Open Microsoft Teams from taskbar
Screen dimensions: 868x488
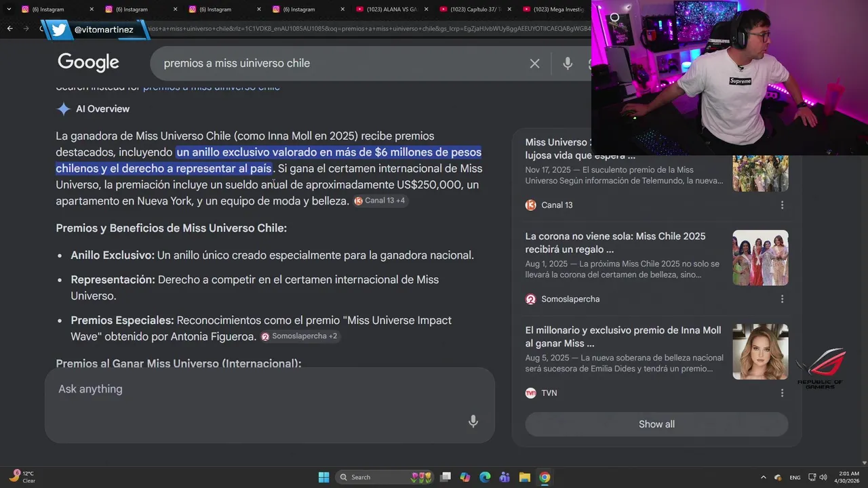(x=505, y=477)
